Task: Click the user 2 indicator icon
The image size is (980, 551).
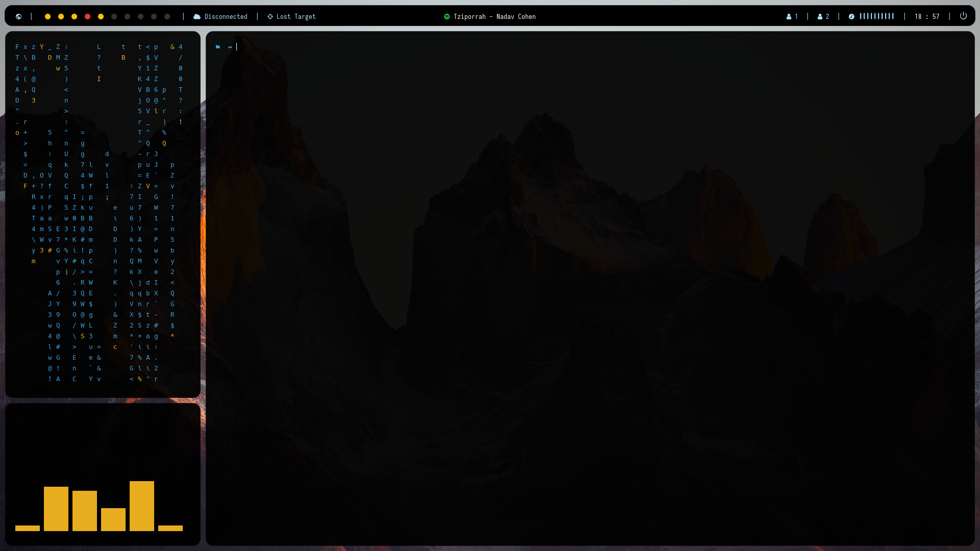Action: point(820,16)
